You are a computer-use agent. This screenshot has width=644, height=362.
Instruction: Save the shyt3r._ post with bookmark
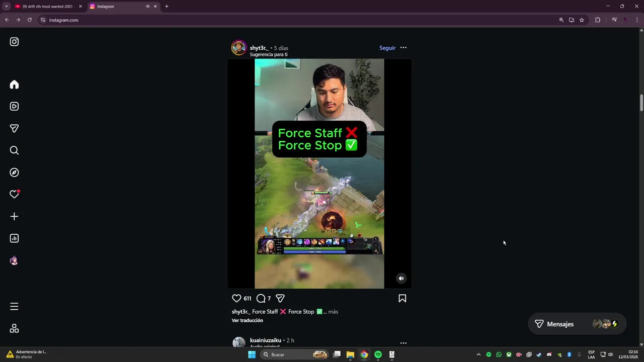tap(403, 298)
